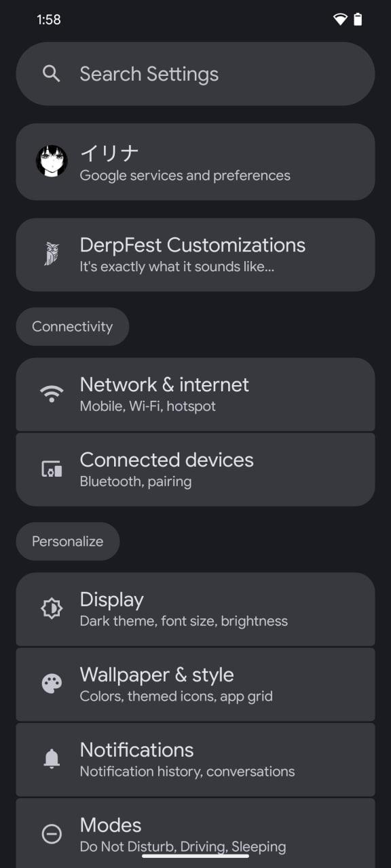Tap the Modes do-not-disturb icon
Image resolution: width=391 pixels, height=868 pixels.
coord(52,834)
